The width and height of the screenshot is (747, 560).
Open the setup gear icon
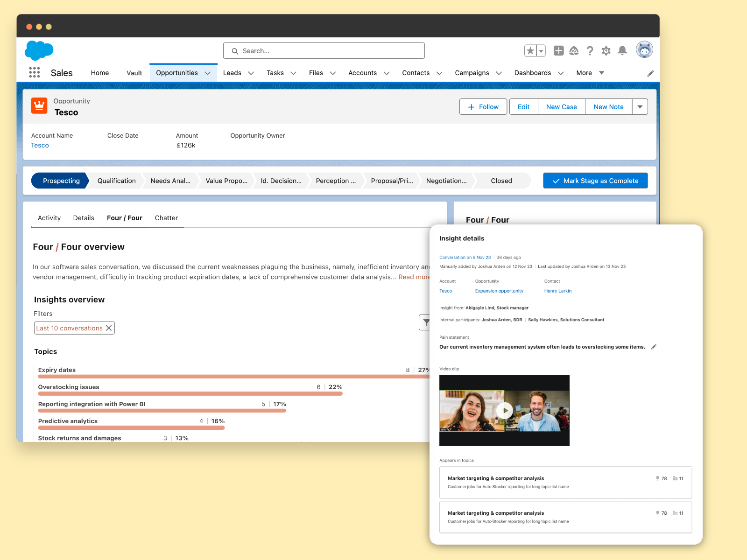(606, 50)
